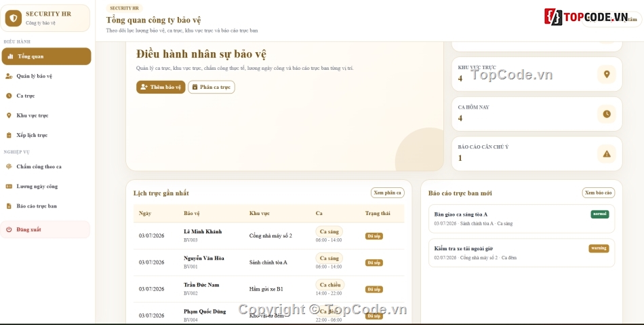This screenshot has width=644, height=325.
Task: Click the Báo cáo cần chú ý stat value 1
Action: click(x=460, y=158)
